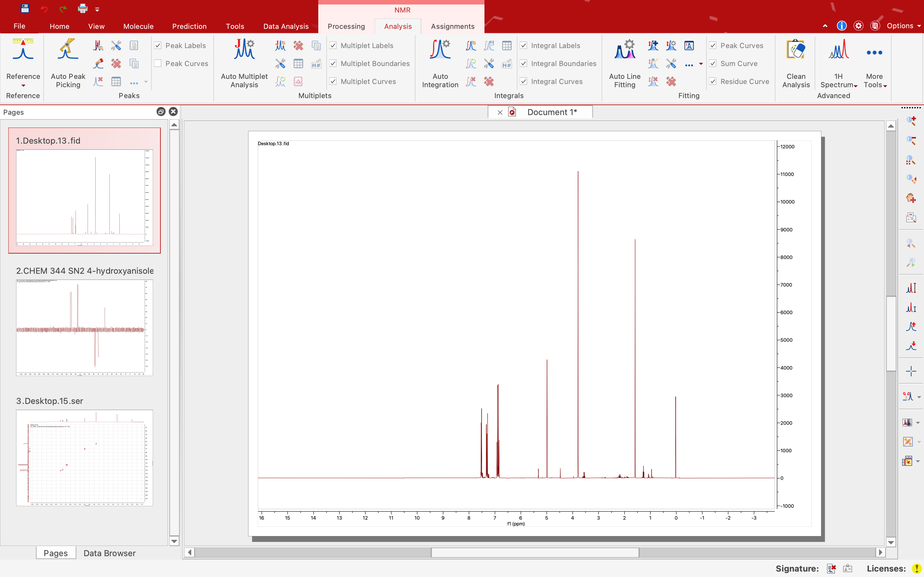Screen dimensions: 924x577
Task: Launch Auto Line Fitting
Action: click(x=624, y=63)
